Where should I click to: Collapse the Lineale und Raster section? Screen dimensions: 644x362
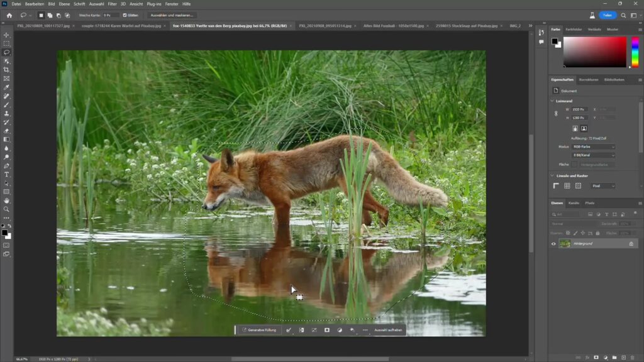click(552, 175)
